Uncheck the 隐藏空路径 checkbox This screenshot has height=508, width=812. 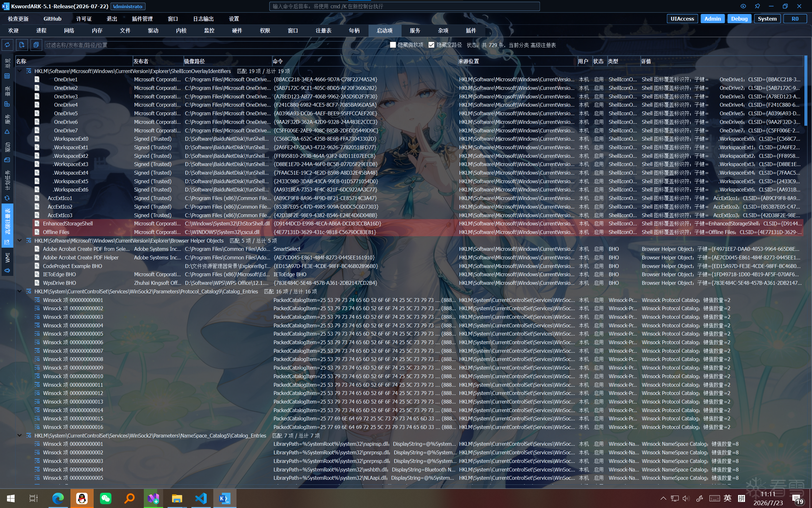tap(431, 45)
